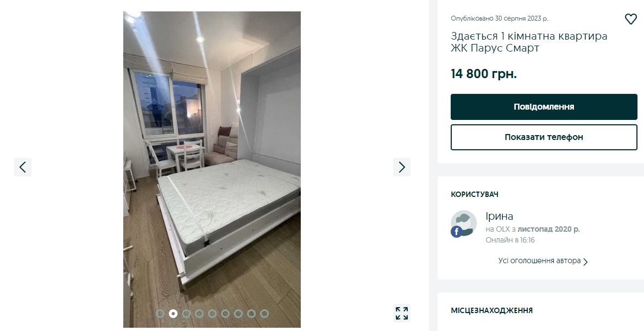This screenshot has width=644, height=331.
Task: Go to the next photo
Action: [402, 167]
